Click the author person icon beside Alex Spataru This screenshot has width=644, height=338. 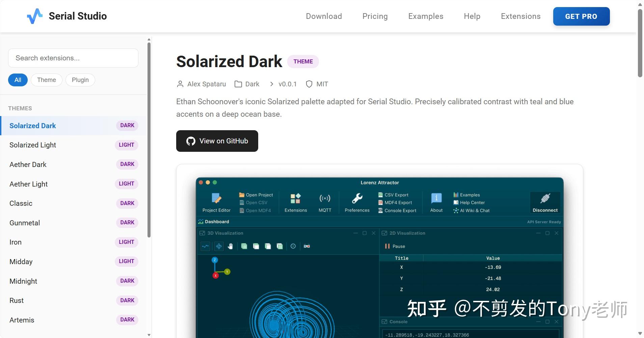pyautogui.click(x=180, y=84)
